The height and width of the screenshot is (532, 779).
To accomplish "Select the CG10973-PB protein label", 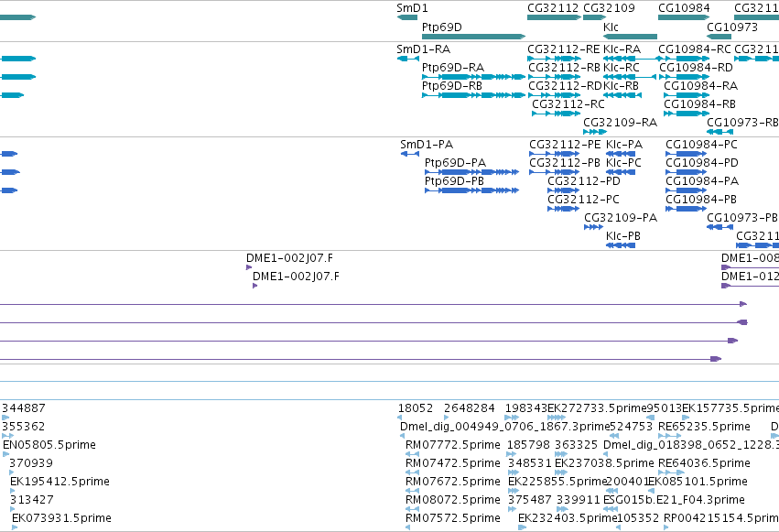I will (742, 218).
